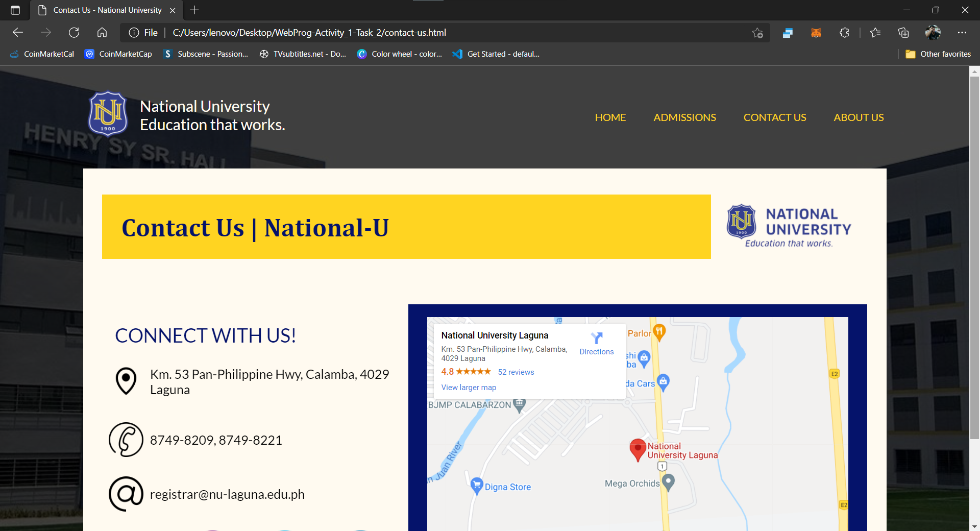Open the profile avatar menu
980x531 pixels.
tap(933, 32)
